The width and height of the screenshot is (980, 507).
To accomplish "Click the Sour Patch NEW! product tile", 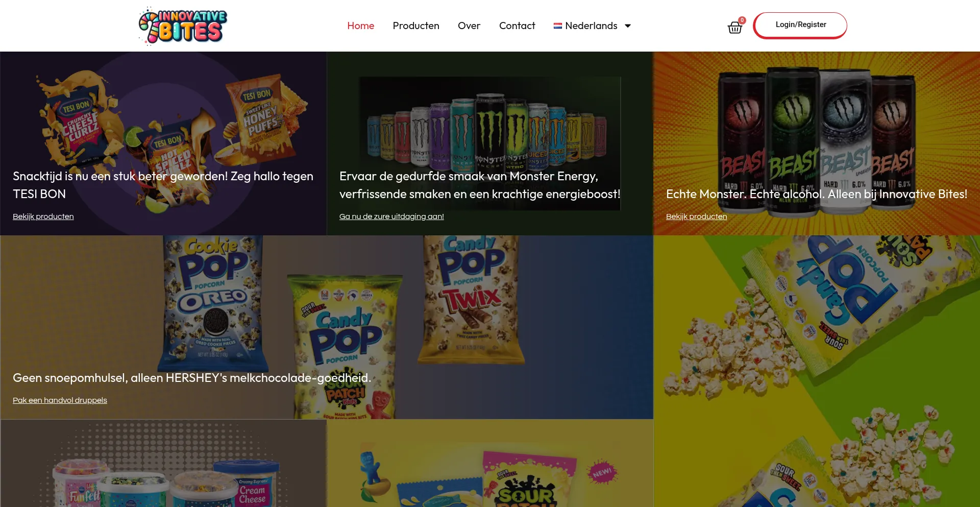I will click(490, 463).
